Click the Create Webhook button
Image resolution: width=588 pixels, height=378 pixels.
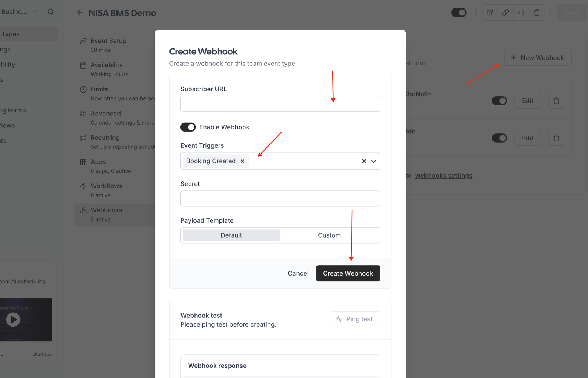point(348,273)
